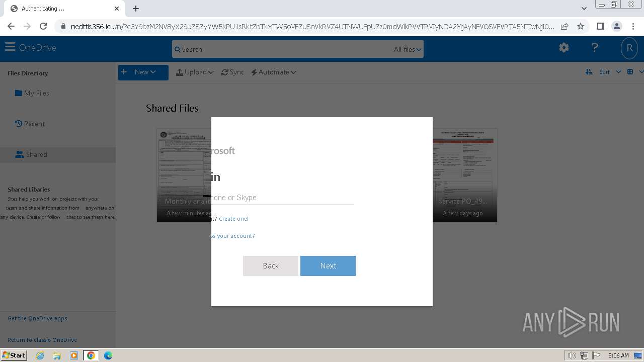Expand the Sort dropdown arrow
Screen dimensions: 644x362
coord(618,72)
